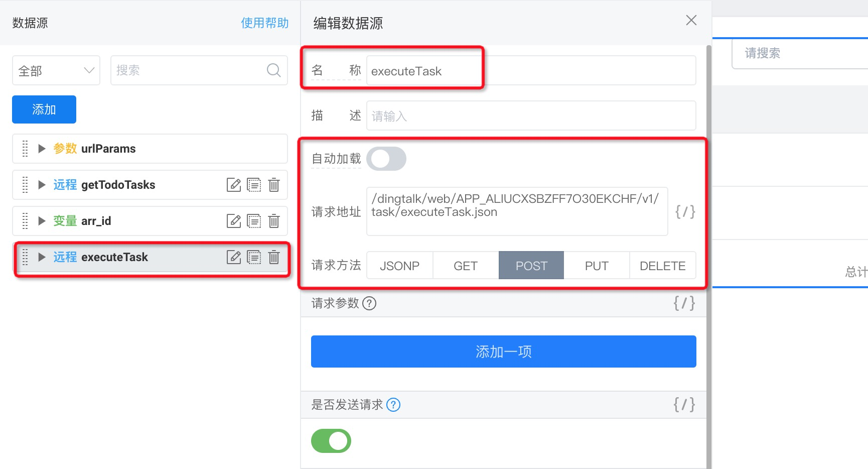Screen dimensions: 868x469
Task: Click the drag handle of getTodoTasks row
Action: (25, 185)
